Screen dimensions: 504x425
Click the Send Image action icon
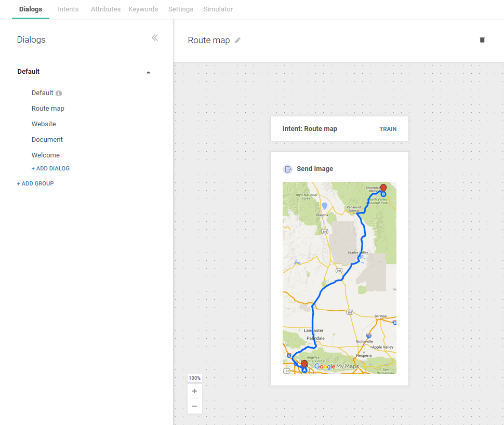(288, 169)
